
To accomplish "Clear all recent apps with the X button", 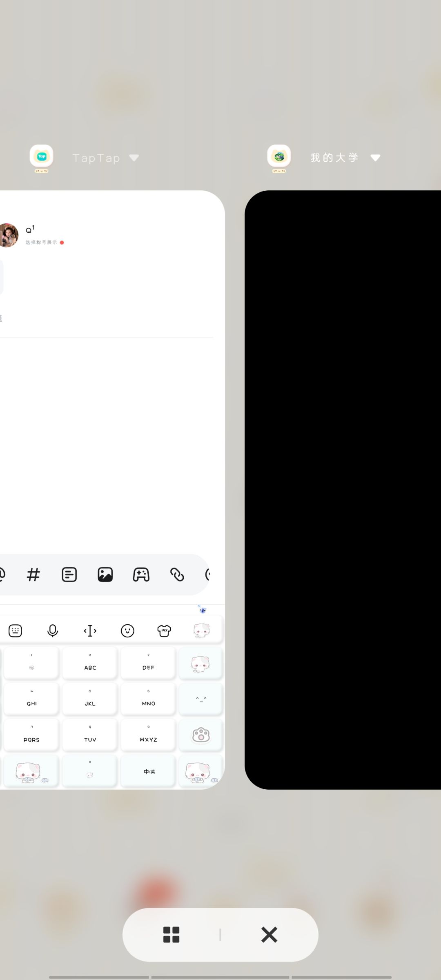I will (x=269, y=935).
